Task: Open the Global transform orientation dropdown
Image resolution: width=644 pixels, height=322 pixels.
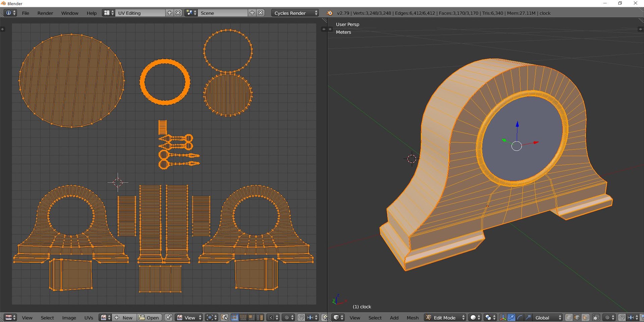Action: click(x=547, y=318)
